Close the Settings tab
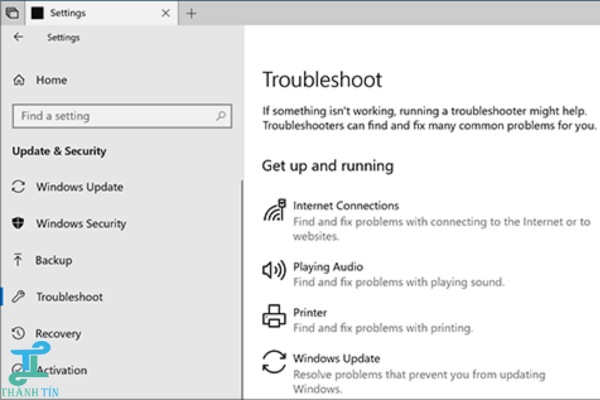The height and width of the screenshot is (400, 600). (x=165, y=13)
